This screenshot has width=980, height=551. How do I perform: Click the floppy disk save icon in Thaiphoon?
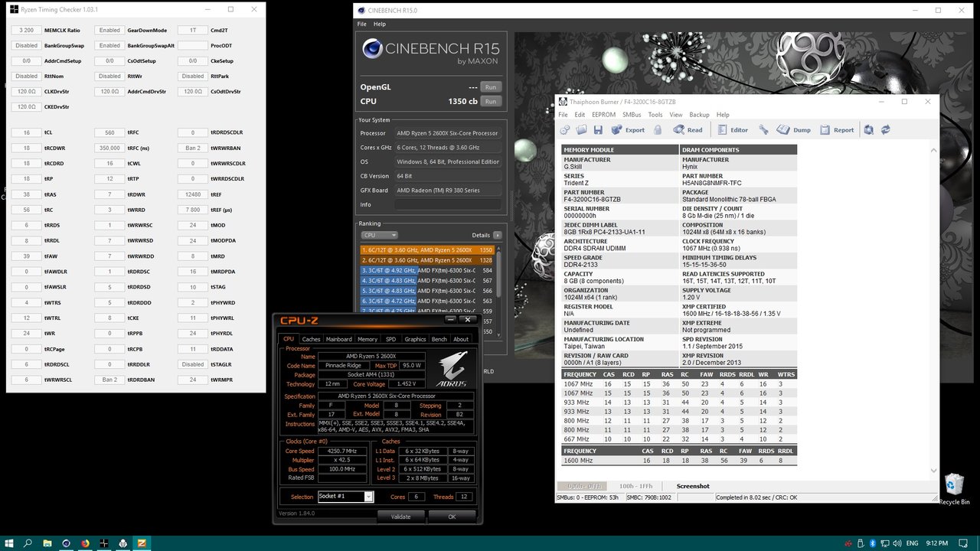598,130
